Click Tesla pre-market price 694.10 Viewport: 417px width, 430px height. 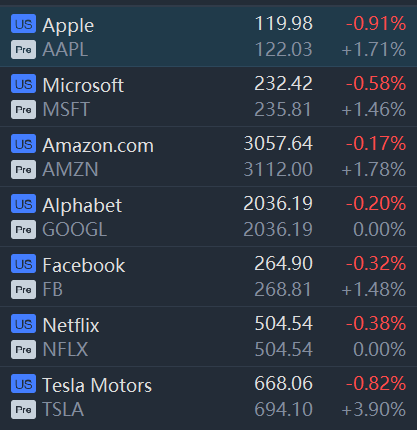tap(284, 409)
